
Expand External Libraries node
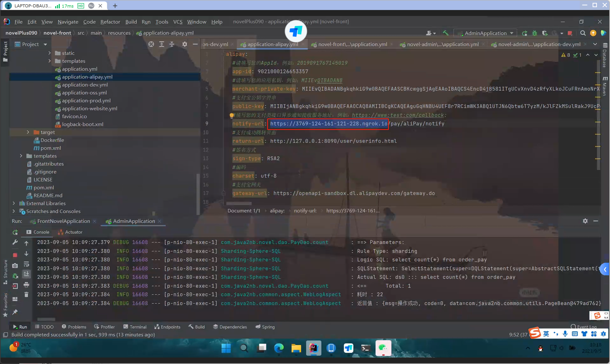[x=14, y=203]
